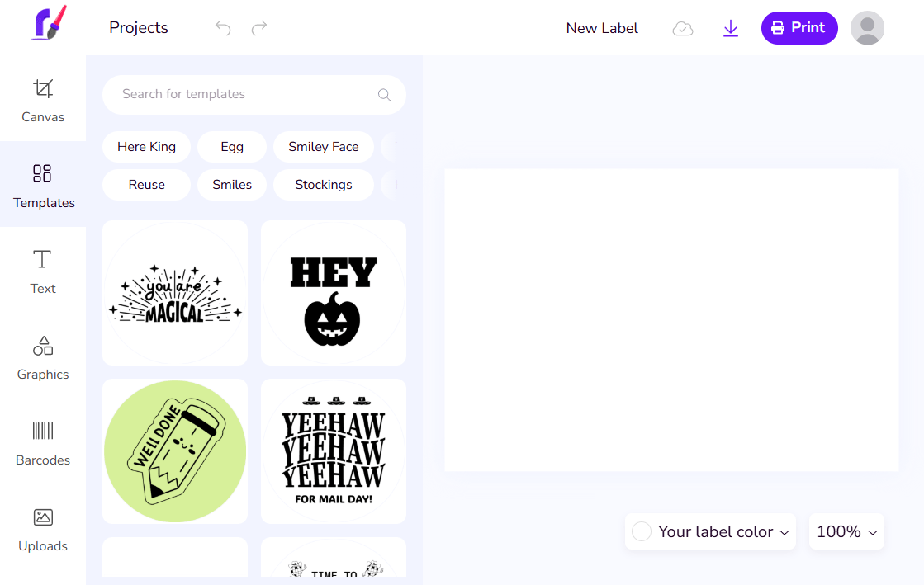
Task: Download the label design
Action: (730, 29)
